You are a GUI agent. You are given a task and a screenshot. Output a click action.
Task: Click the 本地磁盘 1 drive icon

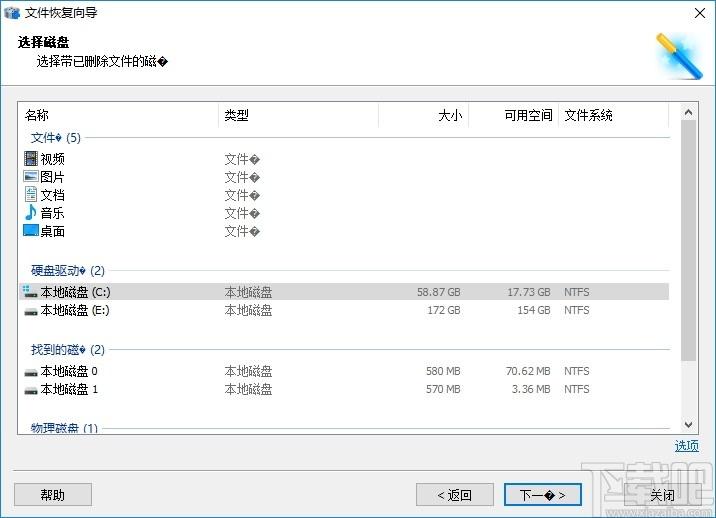point(31,391)
